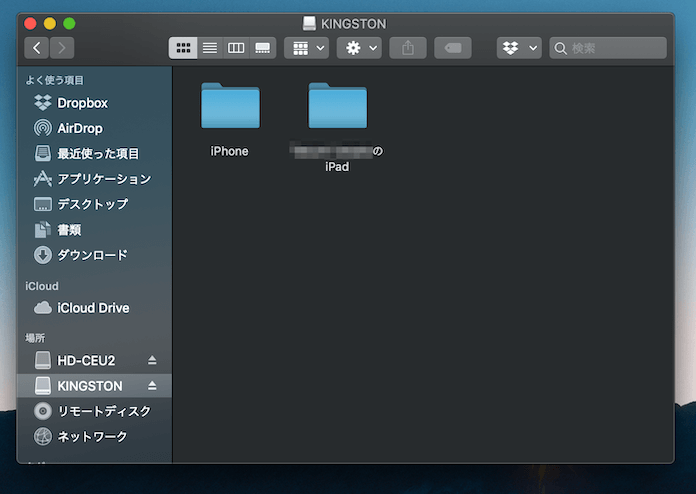Select the iPhone folder
Screen dimensions: 696x494
(x=230, y=106)
